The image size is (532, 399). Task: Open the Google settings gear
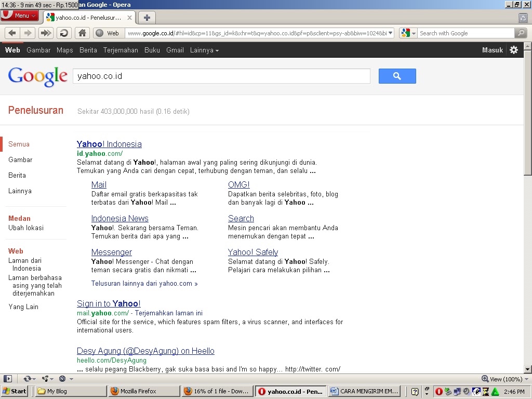tap(514, 50)
